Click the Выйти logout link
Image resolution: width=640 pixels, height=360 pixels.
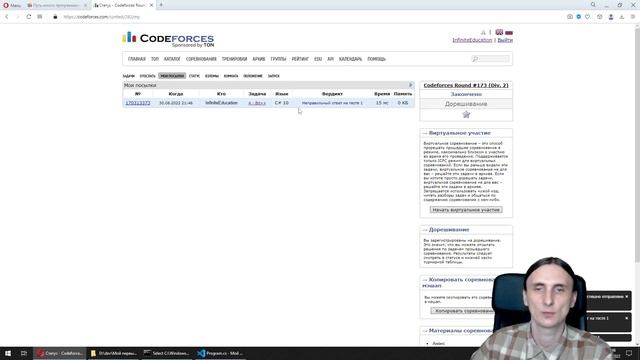(505, 40)
